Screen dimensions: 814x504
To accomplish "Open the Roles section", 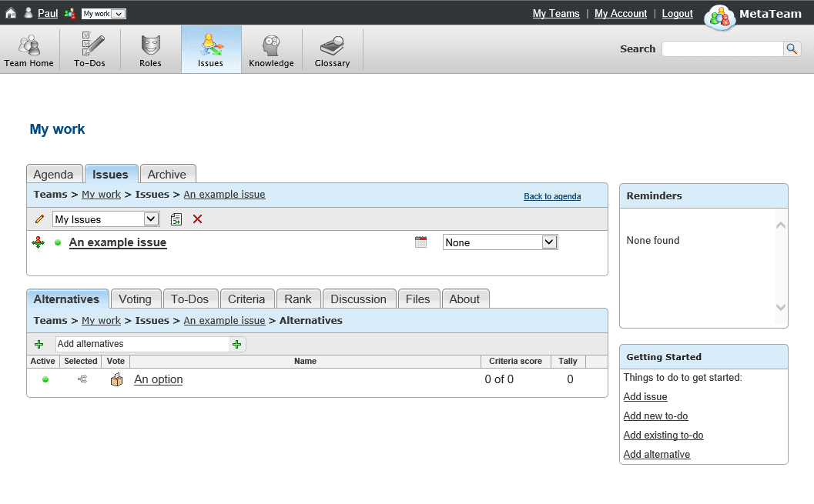I will click(x=150, y=50).
